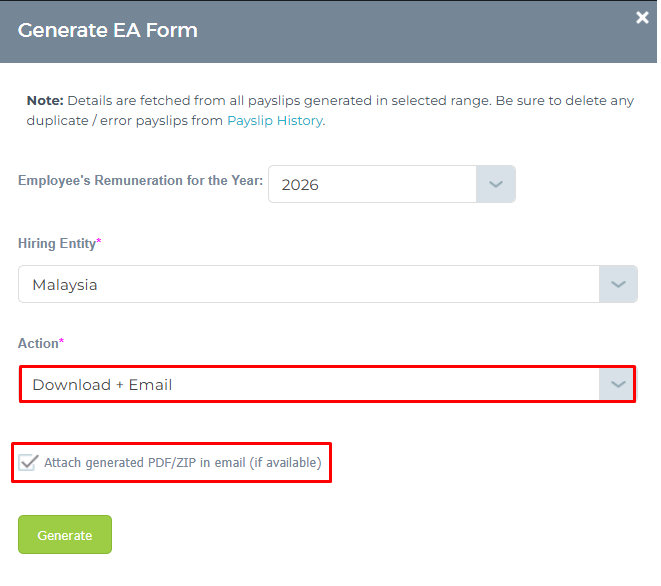Untick the attach PDF/ZIP checkbox
Viewport: 661px width, 586px height.
coord(28,462)
